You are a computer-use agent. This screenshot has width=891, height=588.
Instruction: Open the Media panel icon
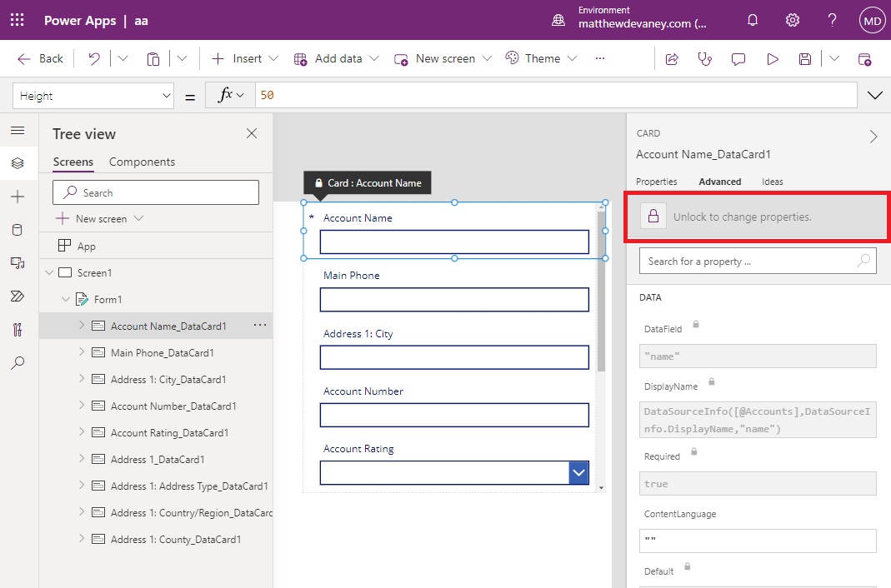click(17, 263)
